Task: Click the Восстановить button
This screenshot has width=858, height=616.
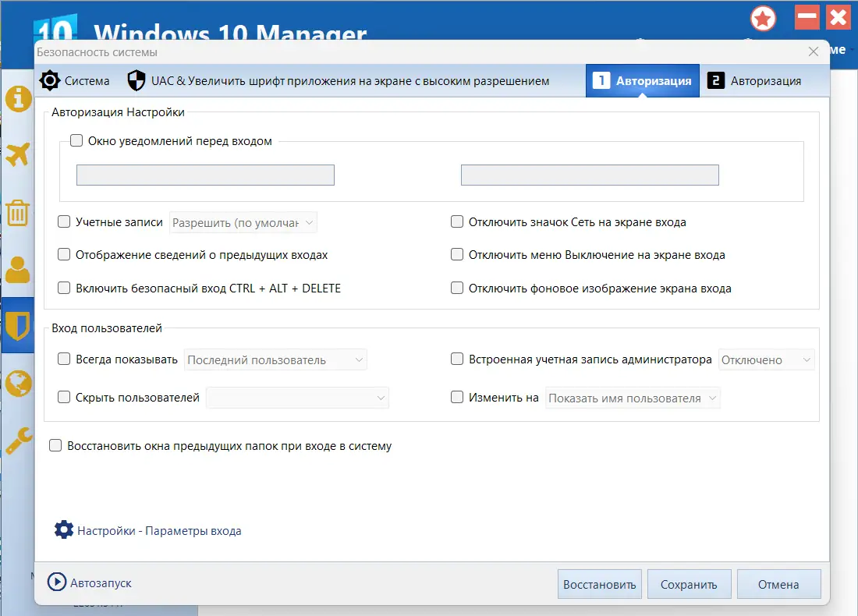Action: 600,584
